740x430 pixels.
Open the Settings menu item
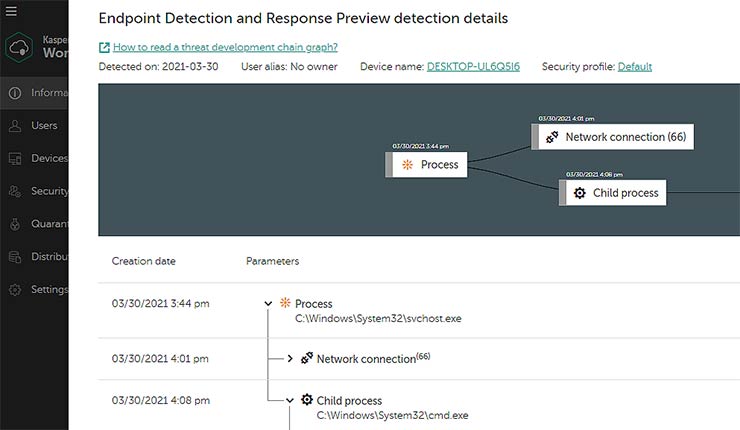tap(49, 290)
